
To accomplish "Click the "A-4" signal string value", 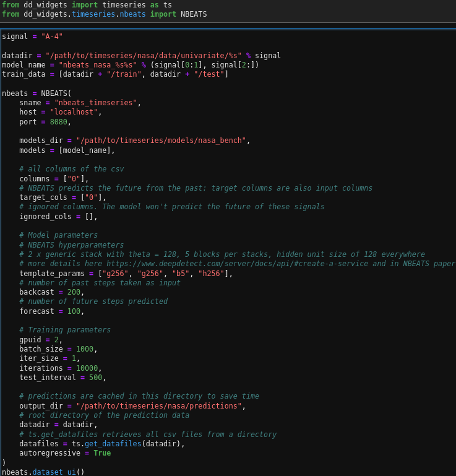I will pyautogui.click(x=51, y=37).
